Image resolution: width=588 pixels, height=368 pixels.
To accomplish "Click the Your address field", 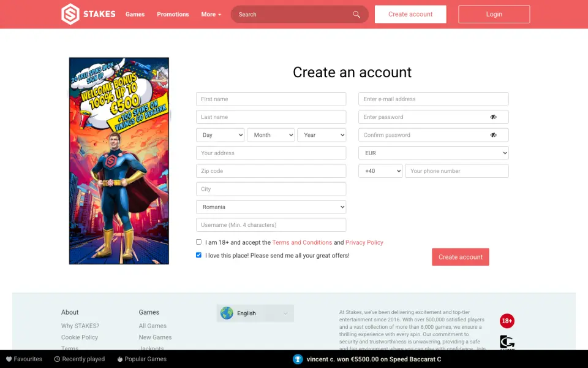I will pos(271,153).
